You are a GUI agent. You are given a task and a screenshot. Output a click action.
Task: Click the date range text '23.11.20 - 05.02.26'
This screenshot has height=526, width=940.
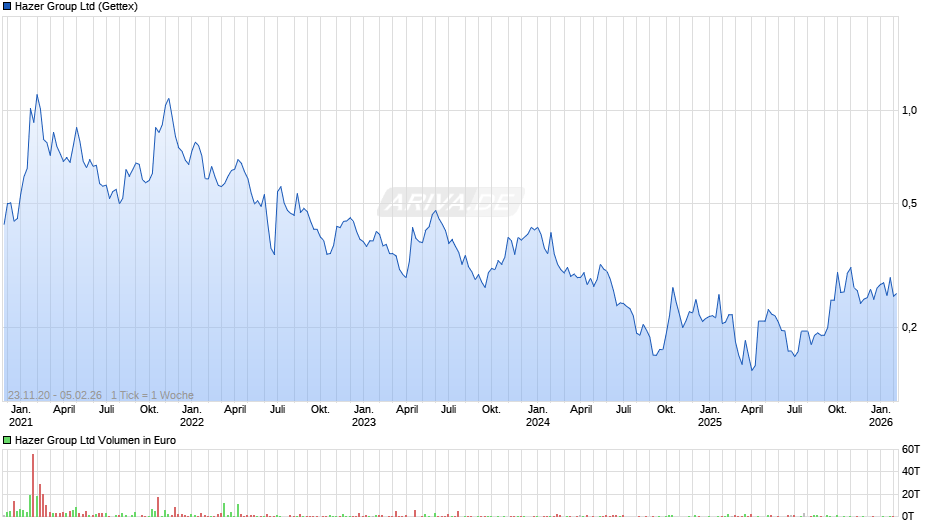pyautogui.click(x=55, y=395)
